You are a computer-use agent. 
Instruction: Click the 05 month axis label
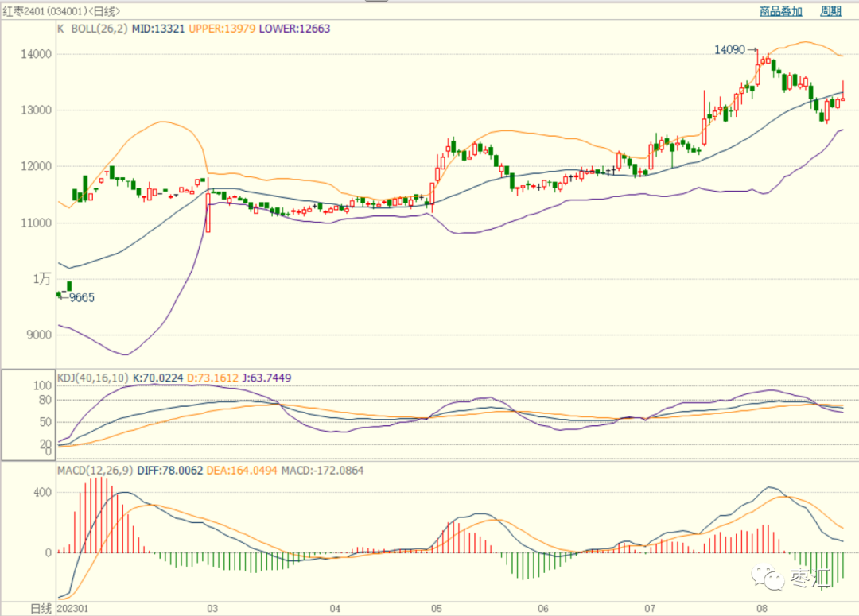coord(436,608)
